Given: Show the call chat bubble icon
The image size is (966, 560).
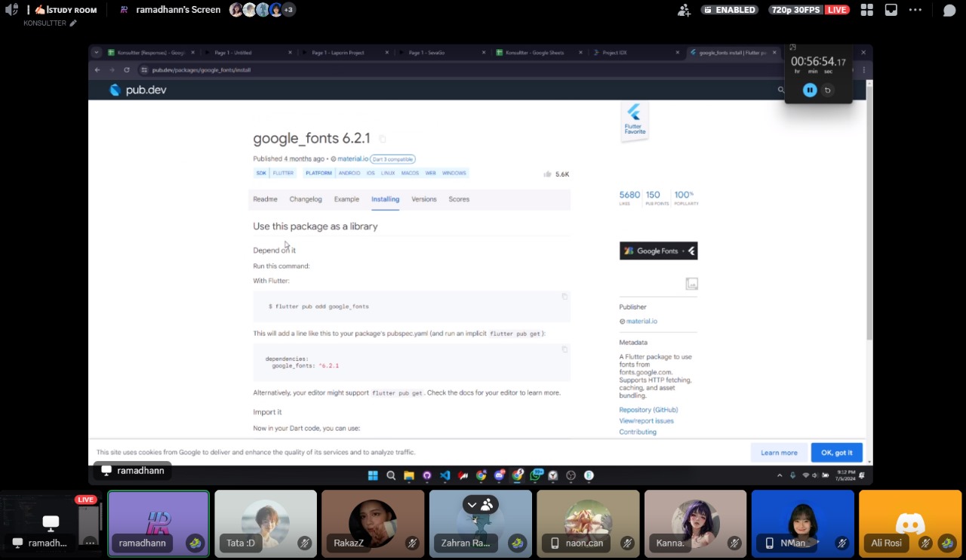Looking at the screenshot, I should [949, 11].
